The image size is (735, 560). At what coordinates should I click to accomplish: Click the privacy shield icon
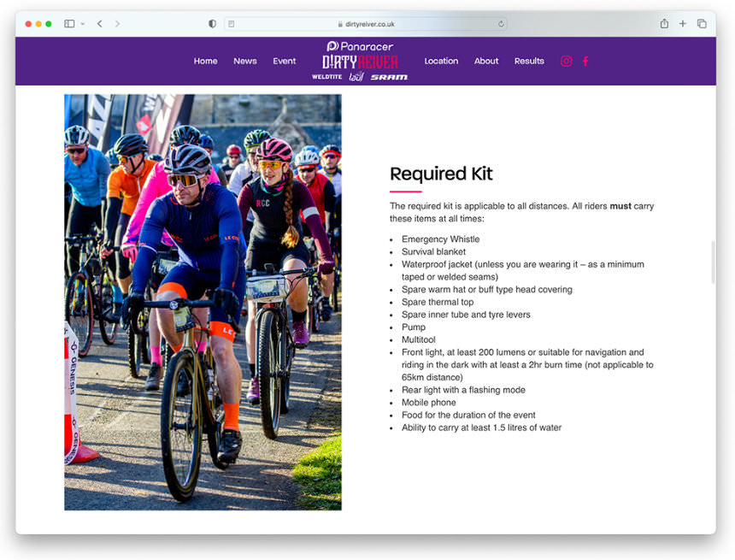click(212, 23)
